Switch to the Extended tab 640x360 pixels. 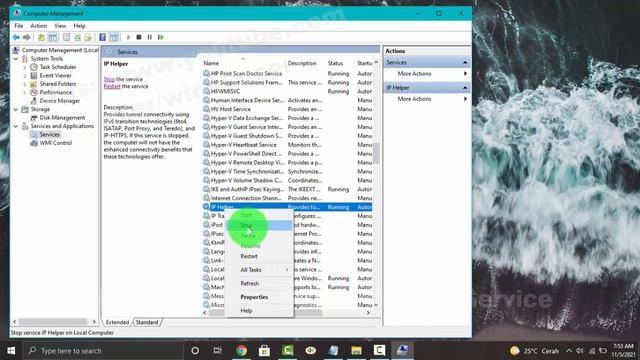(x=117, y=322)
